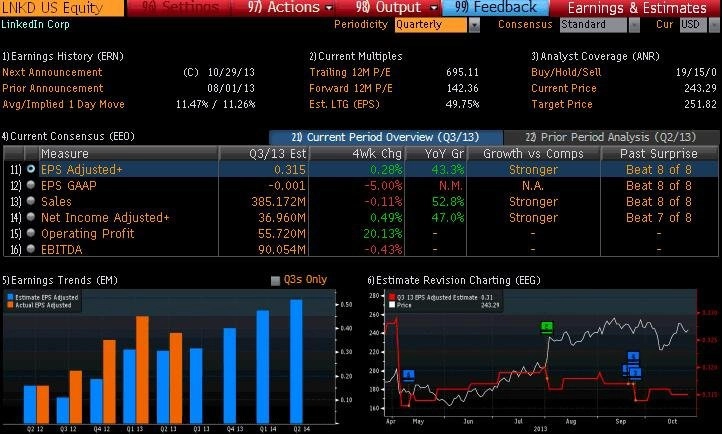Click the Current Price value 243.29
Viewport: 722px width, 434px height.
coord(700,88)
